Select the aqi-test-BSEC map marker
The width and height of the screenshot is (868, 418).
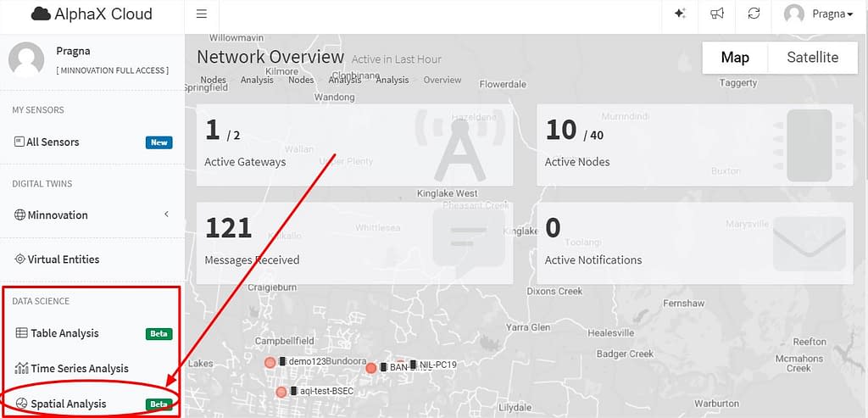click(x=281, y=392)
